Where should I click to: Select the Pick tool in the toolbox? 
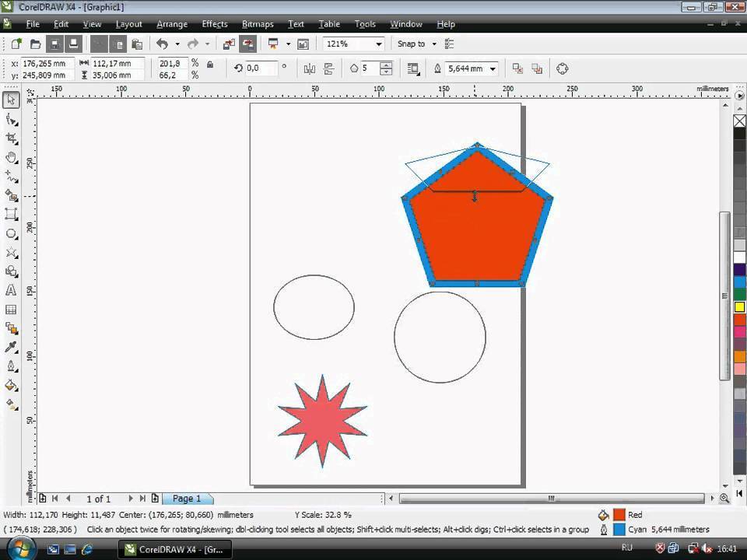pyautogui.click(x=11, y=100)
